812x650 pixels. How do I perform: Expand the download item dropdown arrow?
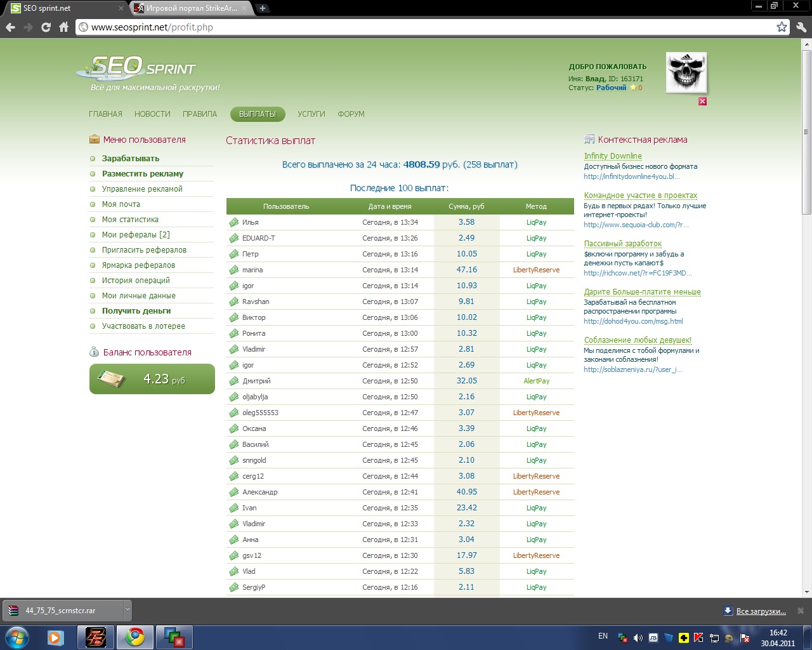(x=127, y=610)
